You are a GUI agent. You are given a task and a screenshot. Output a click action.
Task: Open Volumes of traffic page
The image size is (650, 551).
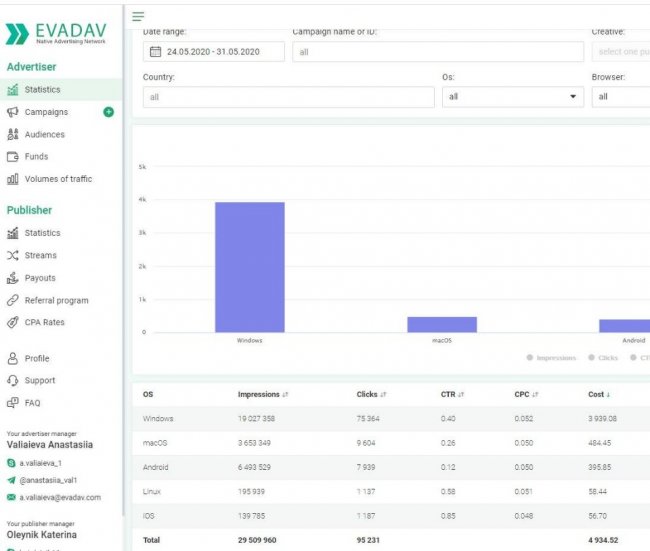58,179
